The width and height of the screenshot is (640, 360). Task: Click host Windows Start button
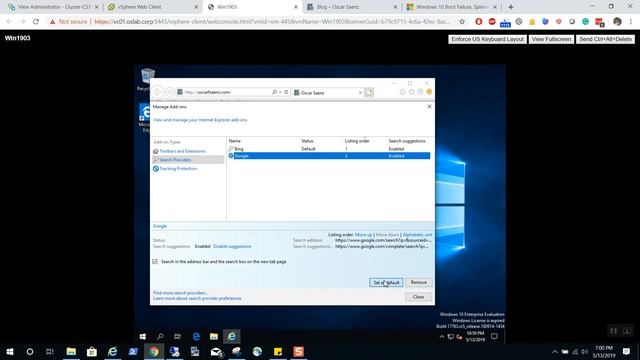(10, 351)
